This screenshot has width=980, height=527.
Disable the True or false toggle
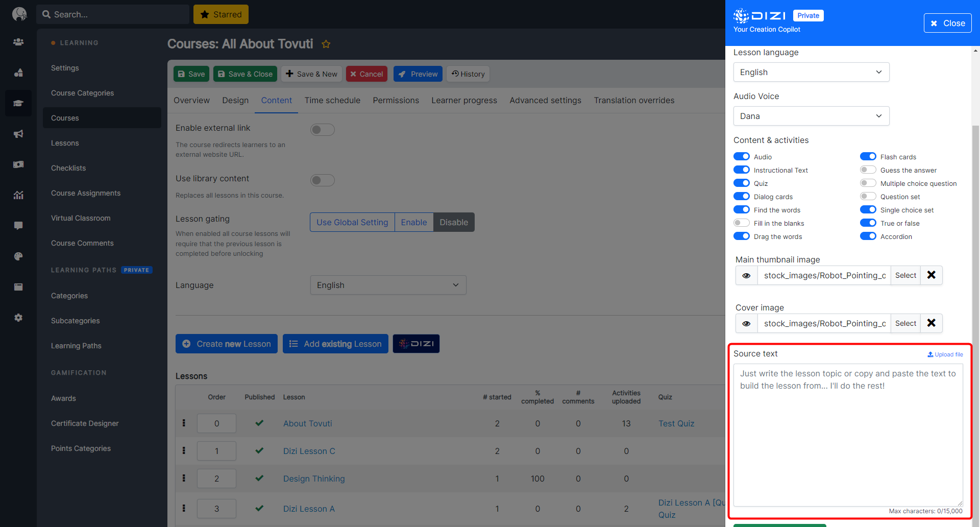pyautogui.click(x=868, y=223)
